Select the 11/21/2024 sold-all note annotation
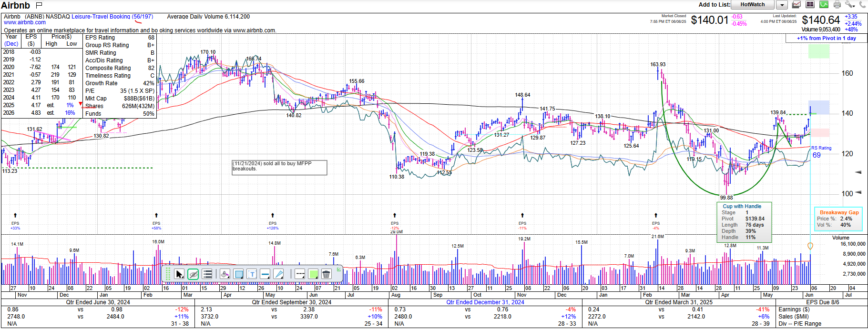Screen dimensions: 868x329 [x=279, y=167]
